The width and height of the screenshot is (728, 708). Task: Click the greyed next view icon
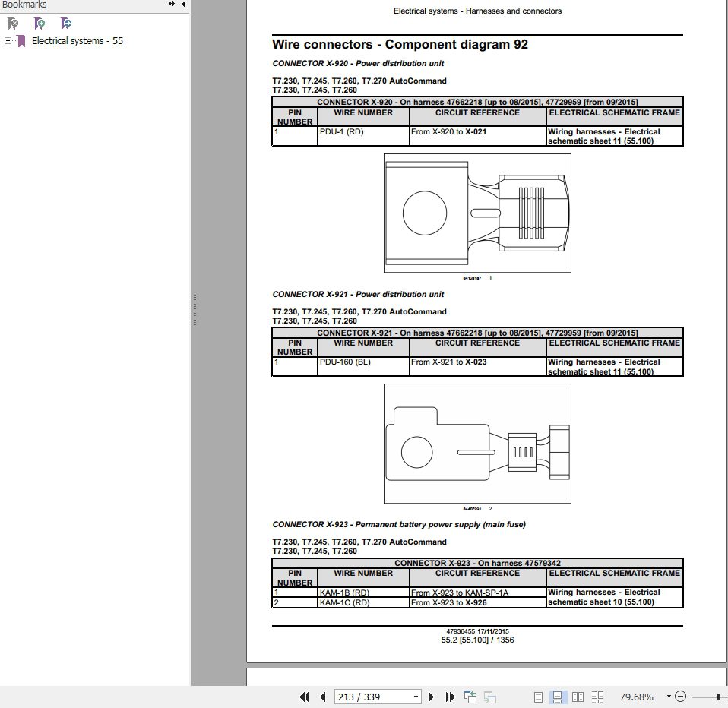tap(490, 697)
